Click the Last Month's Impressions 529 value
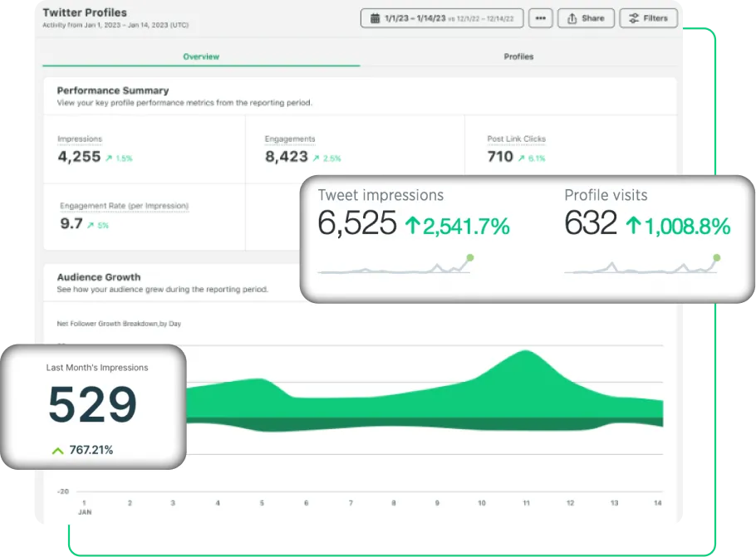The image size is (756, 557). (x=92, y=404)
